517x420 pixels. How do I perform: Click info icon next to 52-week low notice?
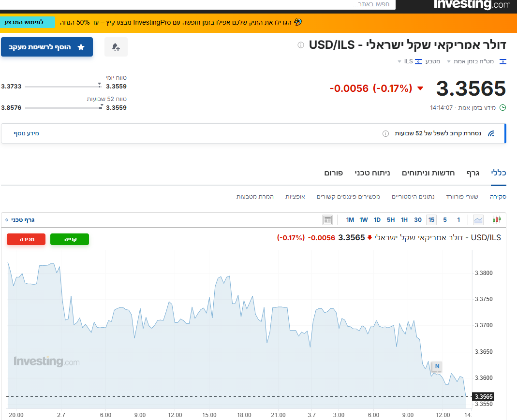pyautogui.click(x=385, y=133)
